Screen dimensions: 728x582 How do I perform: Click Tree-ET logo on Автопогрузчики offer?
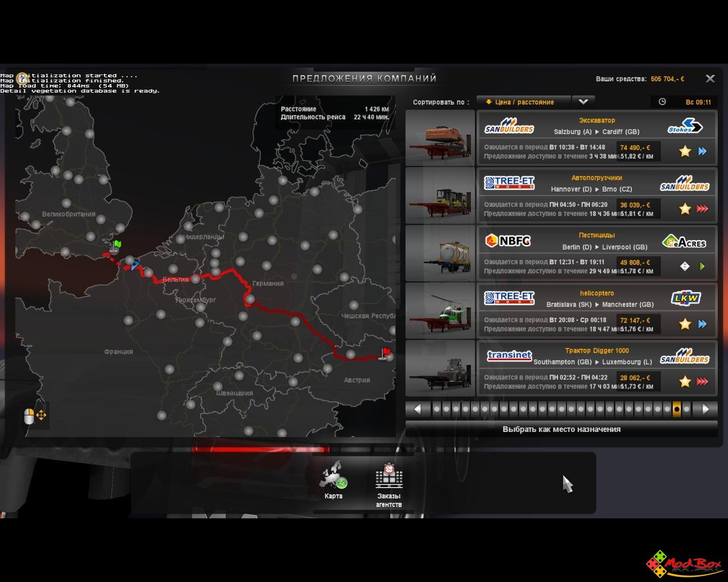[x=509, y=183]
